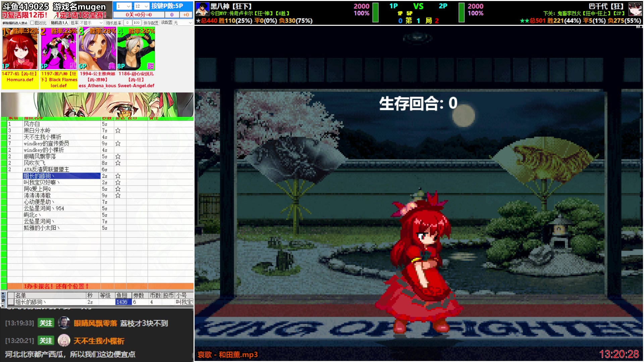644x362 pixels.
Task: Select the 黑白分水岭 name cell
Action: click(x=62, y=131)
